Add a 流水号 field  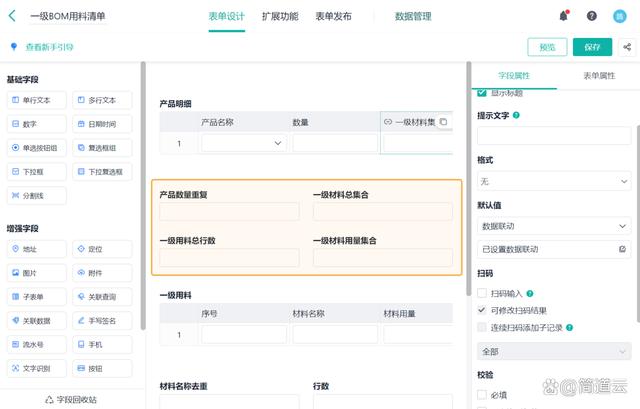point(36,345)
